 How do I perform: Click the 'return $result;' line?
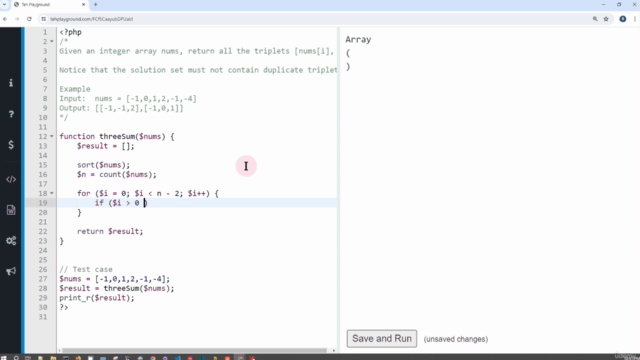pos(110,231)
